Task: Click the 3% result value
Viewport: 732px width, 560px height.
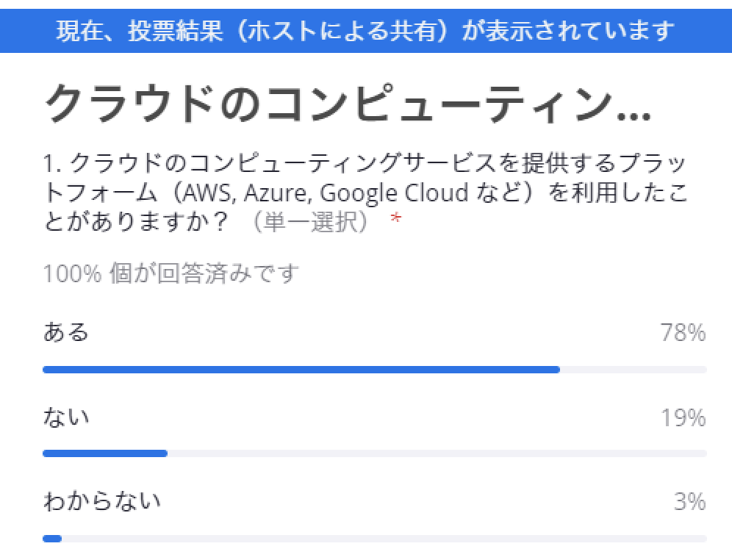Action: pos(690,502)
